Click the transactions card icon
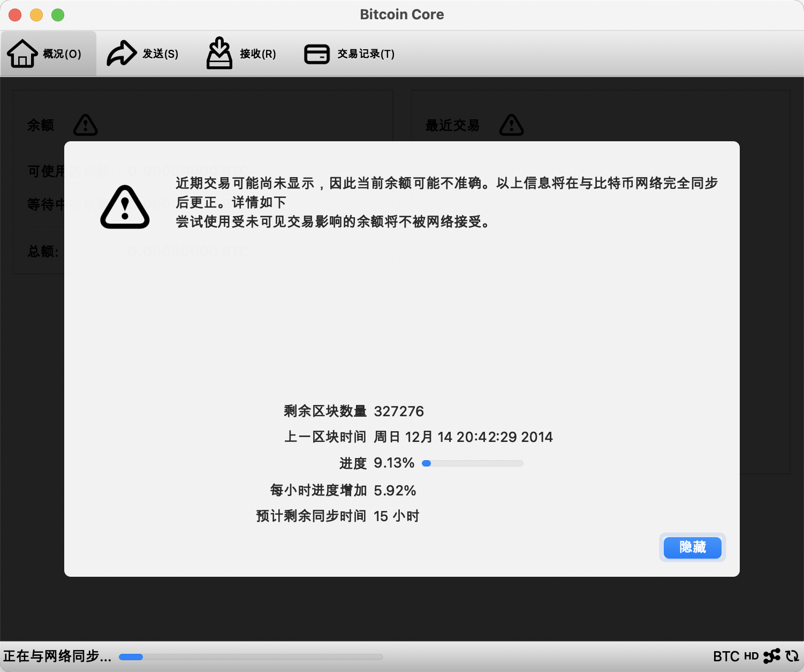This screenshot has height=672, width=804. tap(317, 54)
